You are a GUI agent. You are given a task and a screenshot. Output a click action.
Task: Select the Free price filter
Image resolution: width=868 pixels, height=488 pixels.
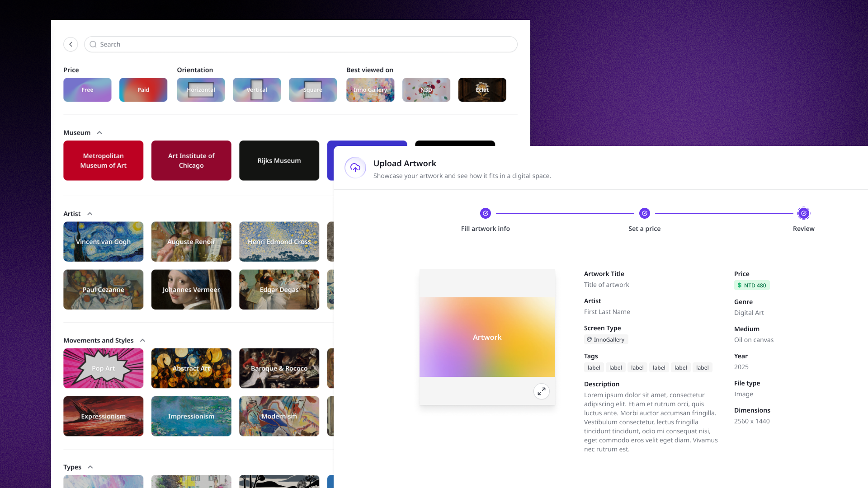click(87, 90)
